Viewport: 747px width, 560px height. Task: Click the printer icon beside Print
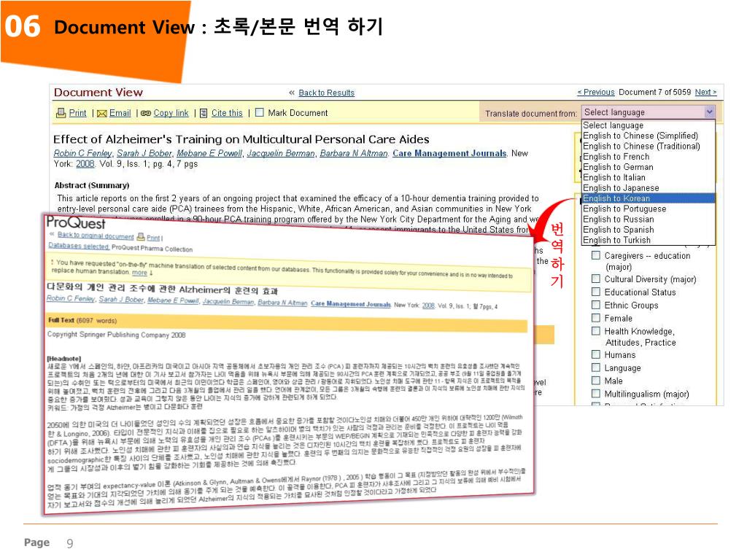[x=61, y=113]
